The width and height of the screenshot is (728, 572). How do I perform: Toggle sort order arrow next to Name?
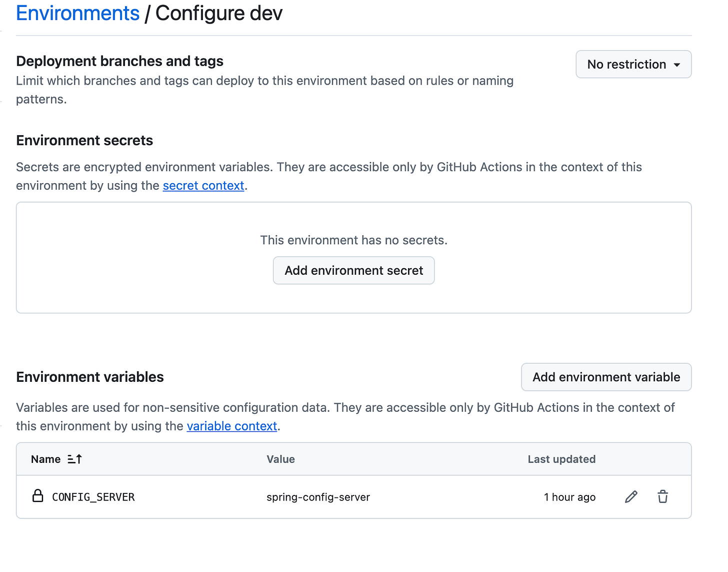[x=74, y=459]
